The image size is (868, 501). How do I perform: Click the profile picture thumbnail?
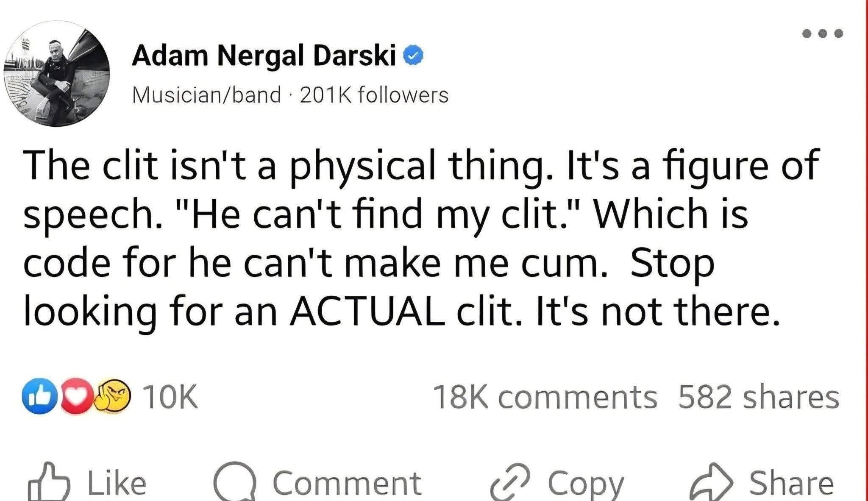pos(57,74)
